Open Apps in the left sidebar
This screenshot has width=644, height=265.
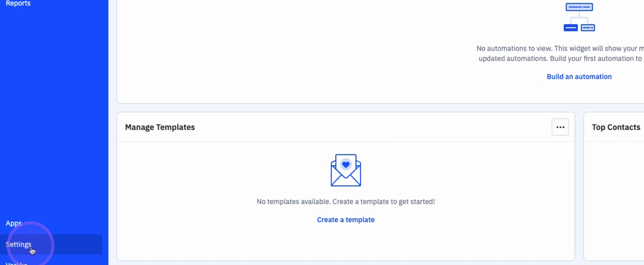pos(14,223)
